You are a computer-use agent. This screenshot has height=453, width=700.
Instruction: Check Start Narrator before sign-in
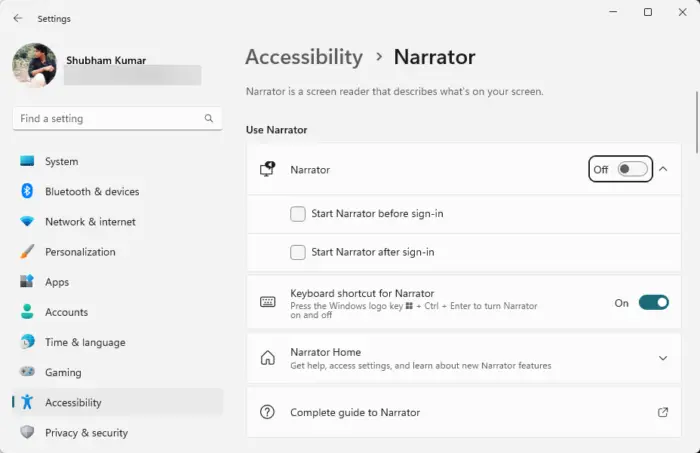pyautogui.click(x=298, y=214)
